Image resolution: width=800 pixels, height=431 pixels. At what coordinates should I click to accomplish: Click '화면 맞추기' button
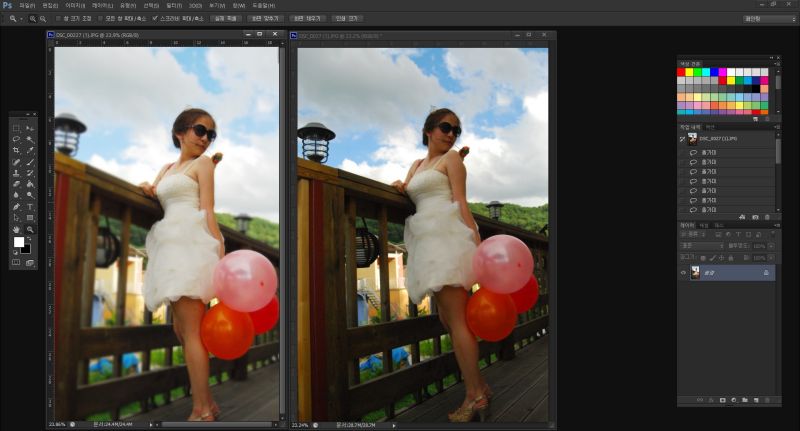(x=265, y=18)
